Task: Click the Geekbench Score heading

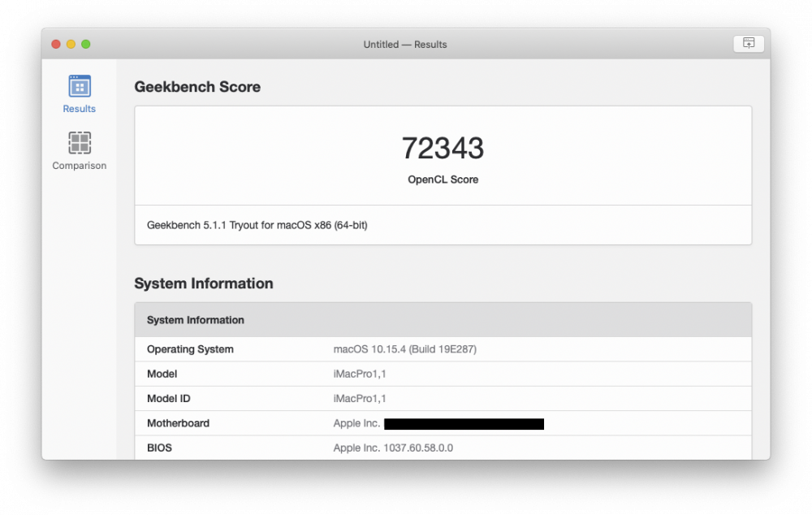Action: click(197, 87)
